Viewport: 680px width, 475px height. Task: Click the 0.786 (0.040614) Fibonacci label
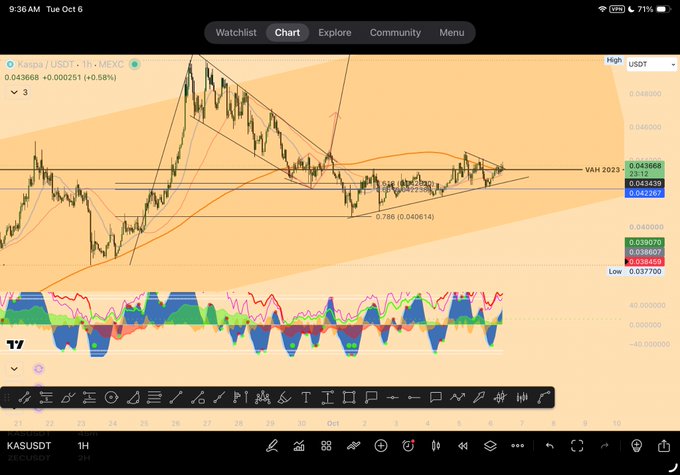pyautogui.click(x=405, y=217)
